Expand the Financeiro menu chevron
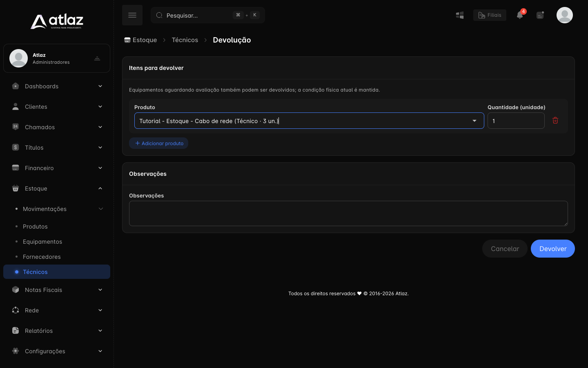This screenshot has width=588, height=368. pyautogui.click(x=100, y=168)
